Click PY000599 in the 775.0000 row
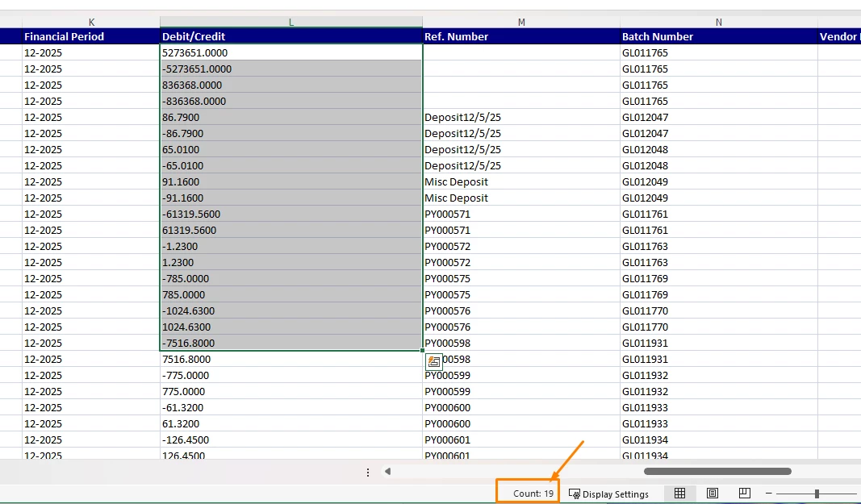Screen dimensions: 861x504 click(448, 391)
